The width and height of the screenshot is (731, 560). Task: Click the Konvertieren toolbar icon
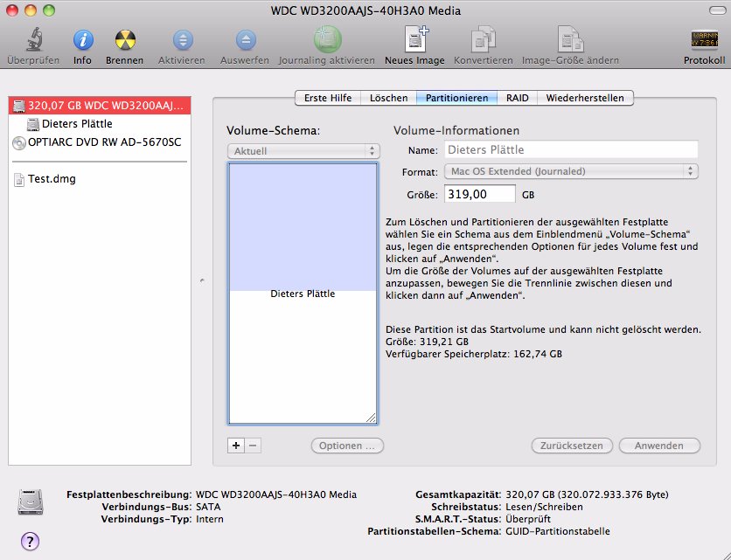pos(484,40)
